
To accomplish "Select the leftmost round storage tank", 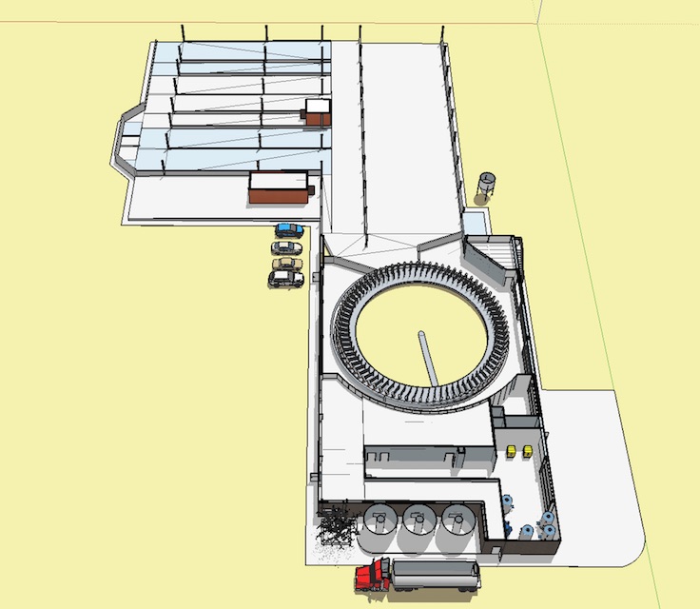I will pyautogui.click(x=382, y=520).
